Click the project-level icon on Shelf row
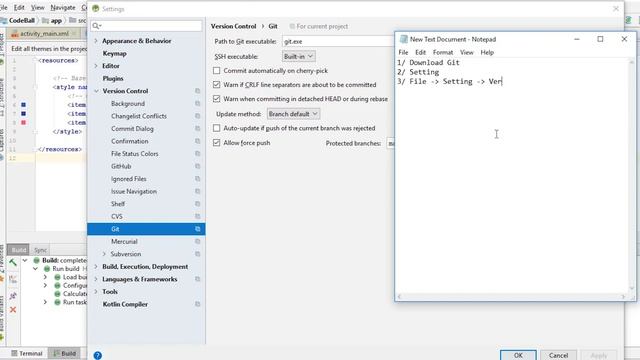The width and height of the screenshot is (640, 360). [x=198, y=204]
